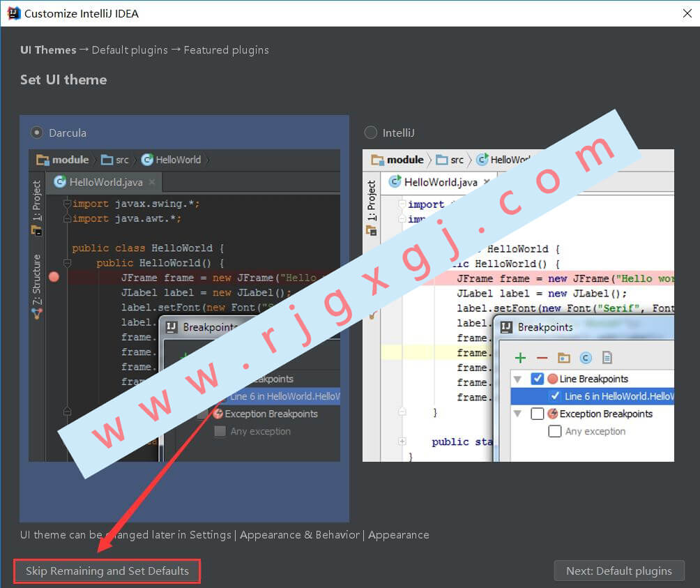Click the src folder icon in Darcula preview
The width and height of the screenshot is (700, 588).
[x=107, y=160]
